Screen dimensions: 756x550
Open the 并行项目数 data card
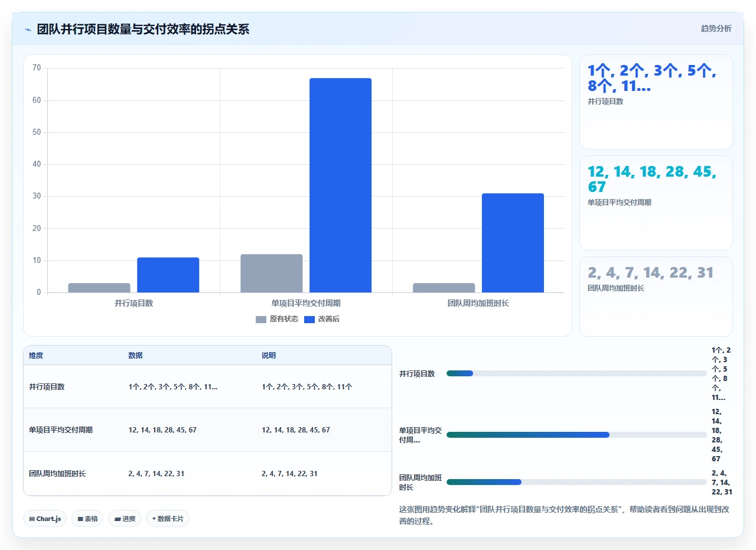656,102
